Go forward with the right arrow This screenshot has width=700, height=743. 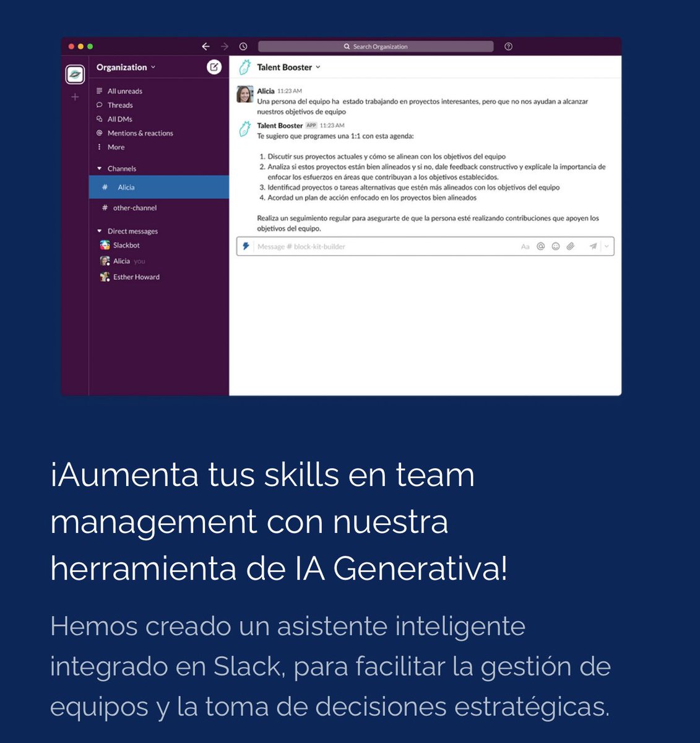[225, 46]
